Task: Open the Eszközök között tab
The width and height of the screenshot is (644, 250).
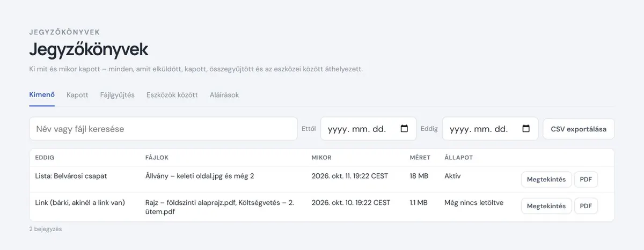Action: (172, 95)
